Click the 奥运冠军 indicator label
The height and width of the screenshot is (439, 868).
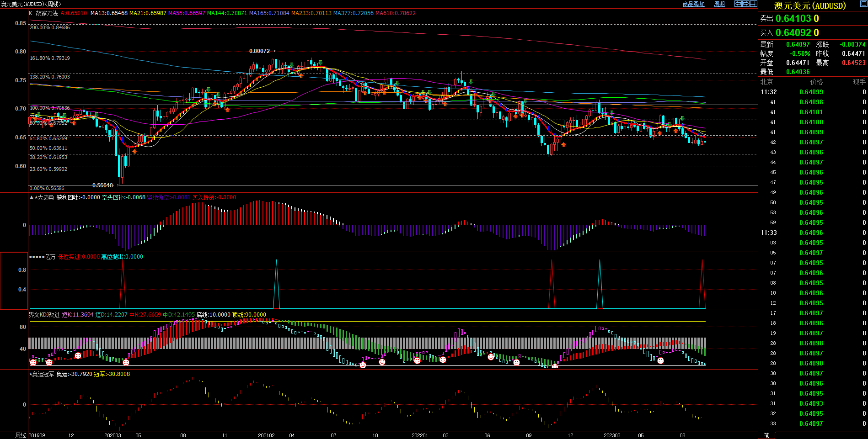(x=43, y=374)
